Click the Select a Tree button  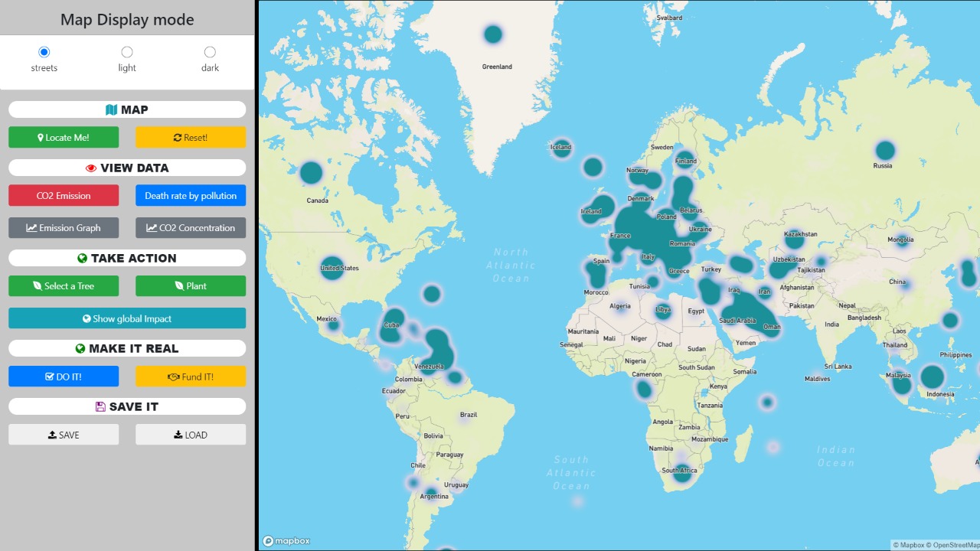tap(64, 286)
